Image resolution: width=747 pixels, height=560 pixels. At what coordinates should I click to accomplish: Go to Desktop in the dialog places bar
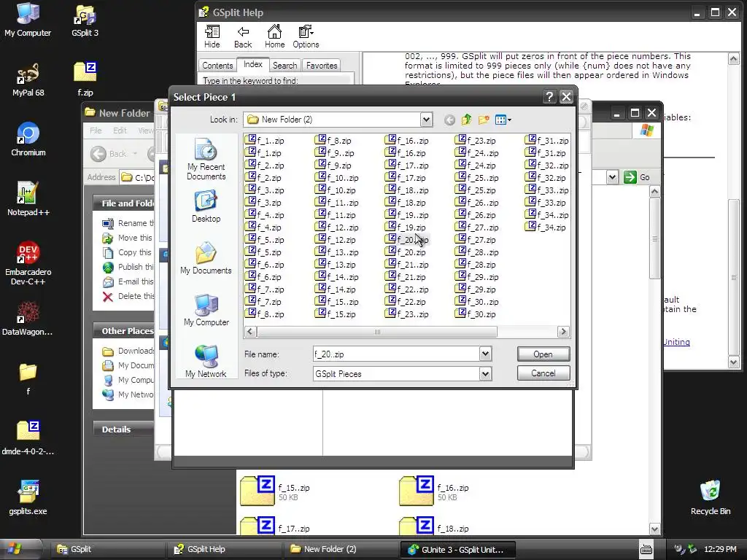pos(206,206)
